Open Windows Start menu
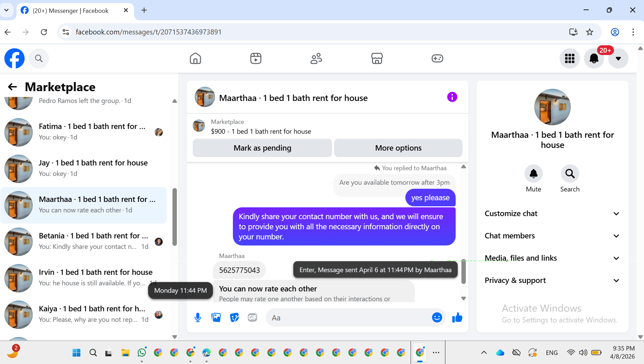This screenshot has width=644, height=364. [77, 353]
